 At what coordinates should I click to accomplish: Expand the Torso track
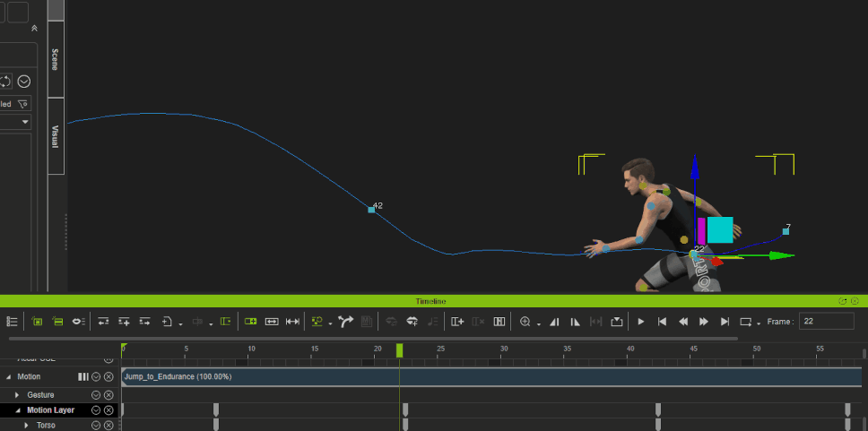(27, 426)
